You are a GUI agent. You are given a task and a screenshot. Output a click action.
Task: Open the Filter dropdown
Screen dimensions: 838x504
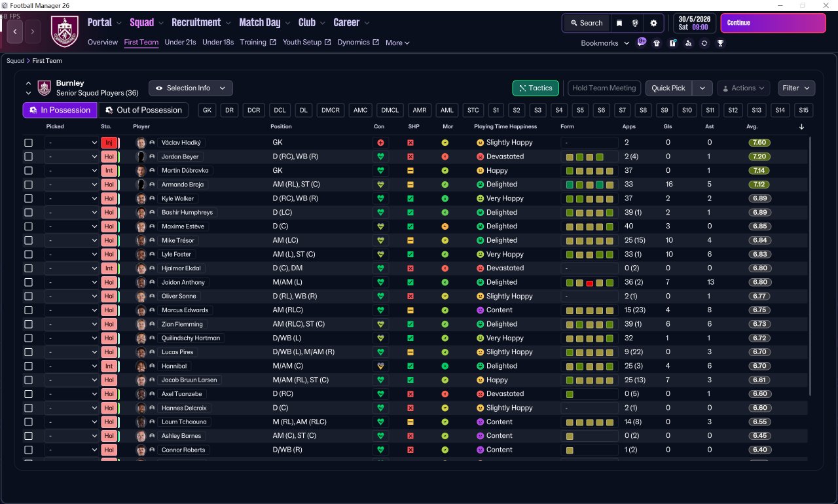[796, 88]
